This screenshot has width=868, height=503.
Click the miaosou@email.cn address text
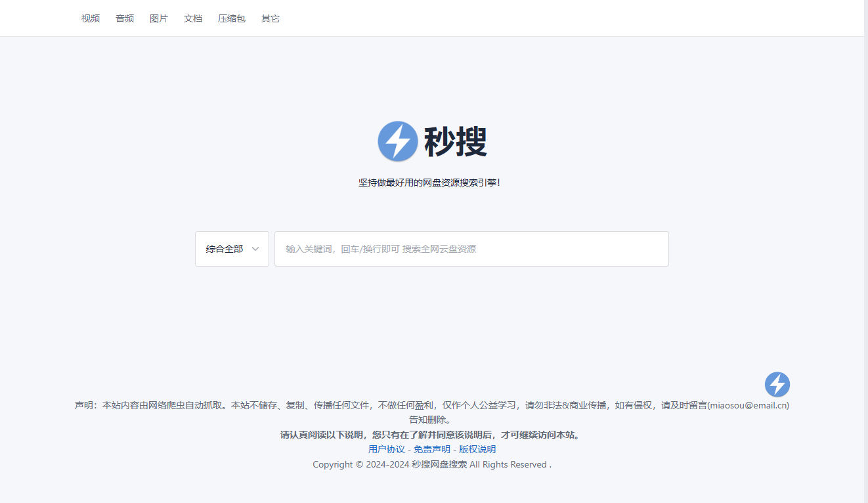(748, 405)
